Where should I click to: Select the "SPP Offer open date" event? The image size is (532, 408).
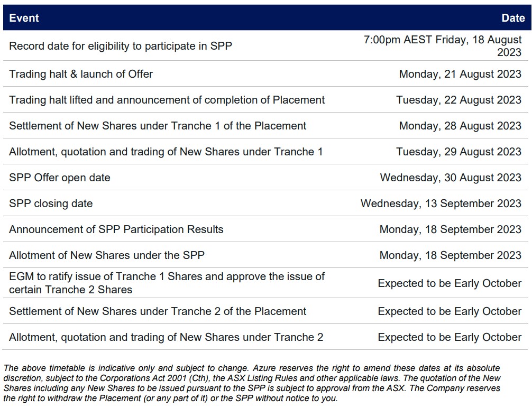click(x=60, y=178)
